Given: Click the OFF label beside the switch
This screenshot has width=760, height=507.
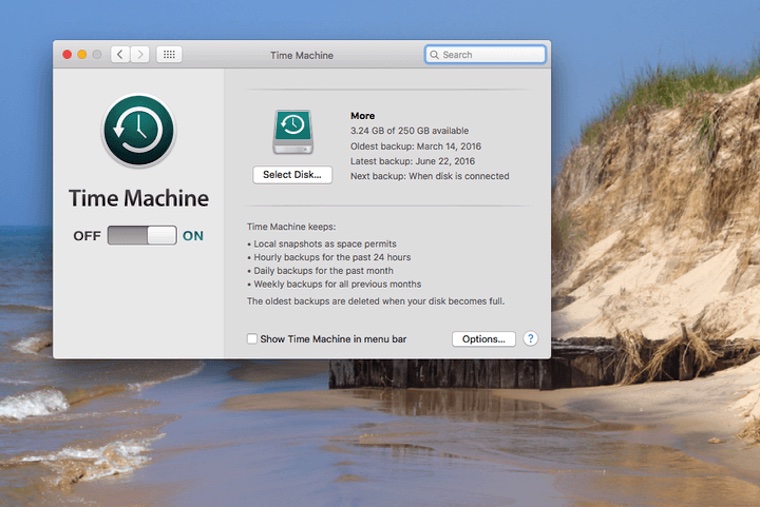Looking at the screenshot, I should click(87, 236).
